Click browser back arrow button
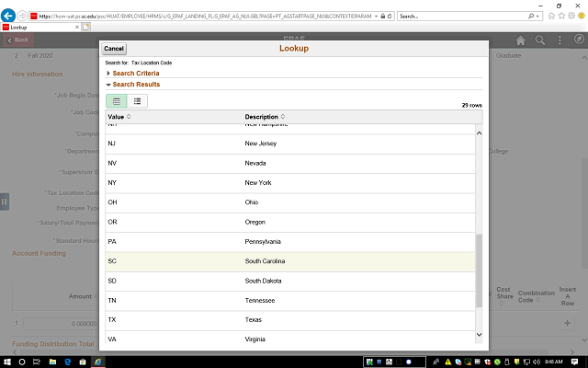 coord(8,16)
